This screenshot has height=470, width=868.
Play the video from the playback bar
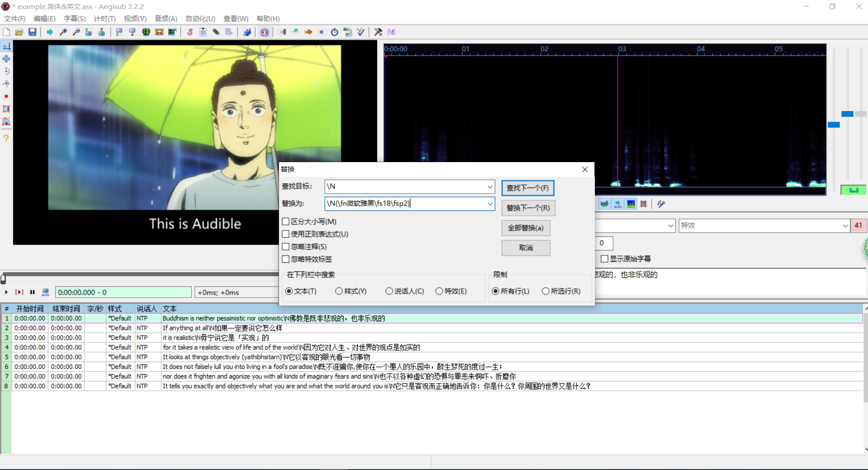pos(6,292)
